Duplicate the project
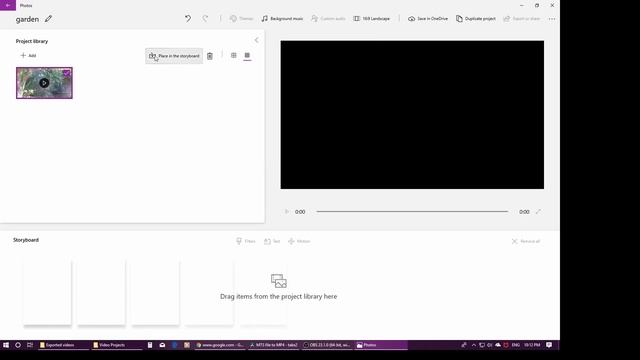The image size is (640, 360). click(476, 18)
